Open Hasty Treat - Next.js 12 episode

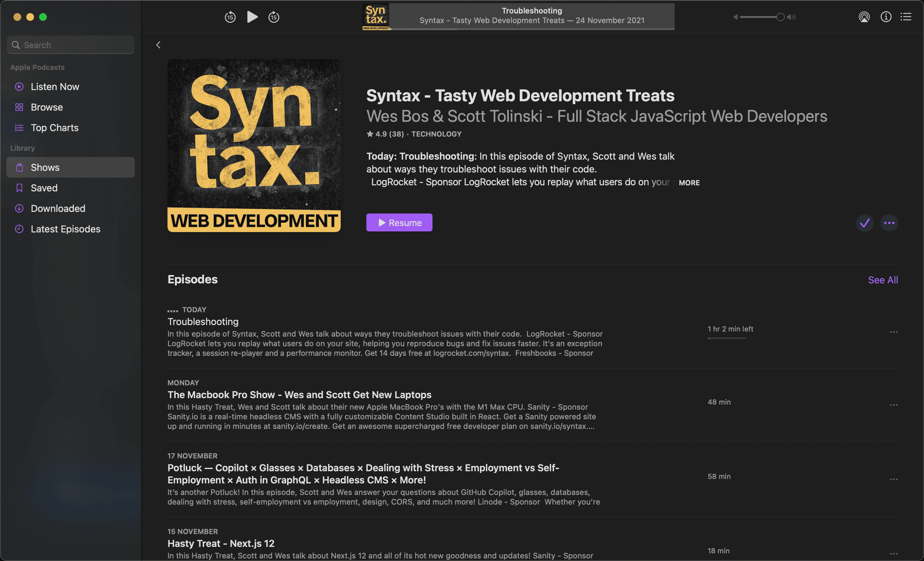point(221,543)
